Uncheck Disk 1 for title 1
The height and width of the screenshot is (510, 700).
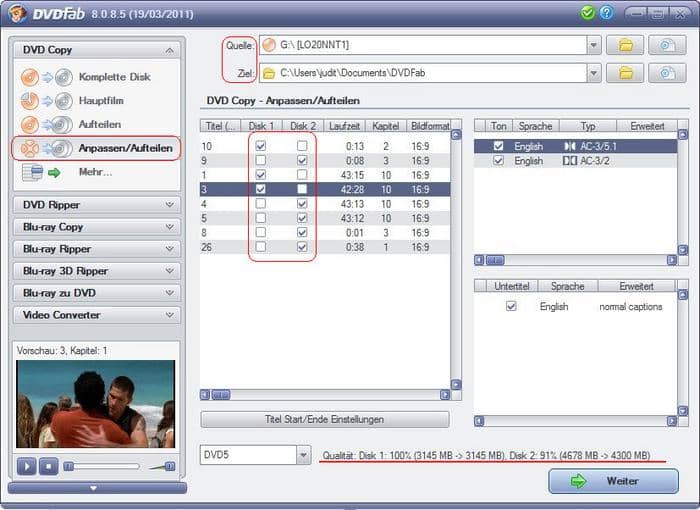coord(261,175)
